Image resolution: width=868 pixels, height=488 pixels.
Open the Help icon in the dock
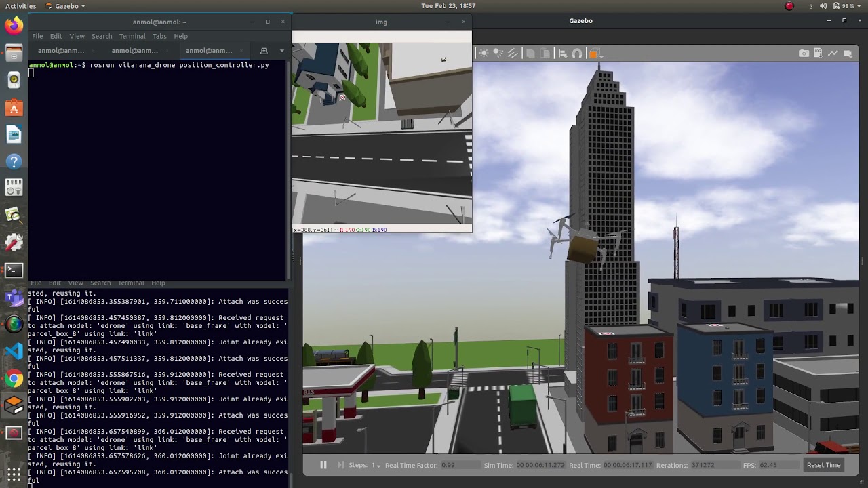[x=14, y=161]
